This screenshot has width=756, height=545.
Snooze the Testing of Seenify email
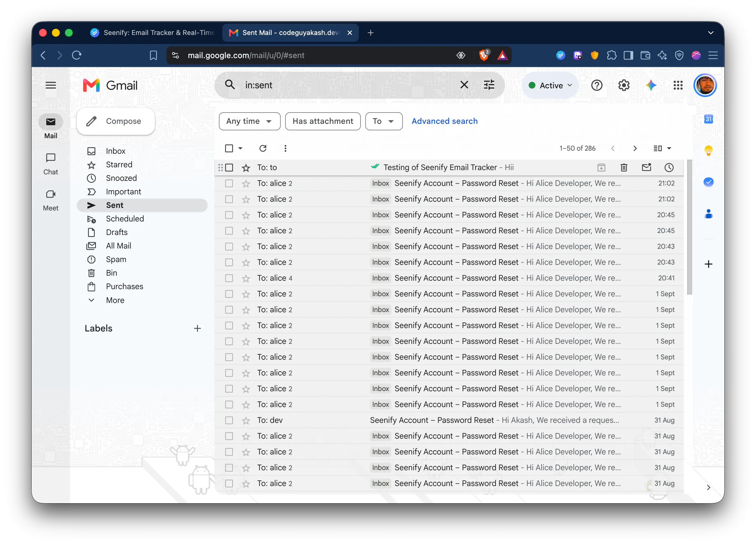coord(669,167)
